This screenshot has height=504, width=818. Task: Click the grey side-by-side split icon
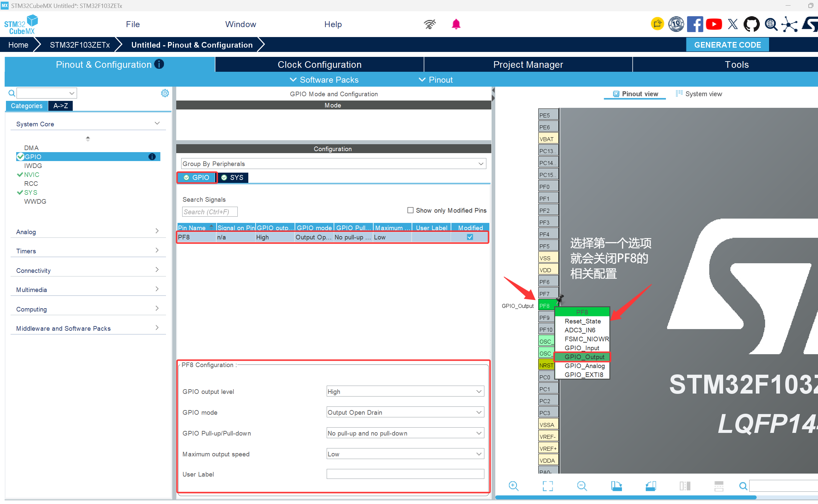coord(685,486)
